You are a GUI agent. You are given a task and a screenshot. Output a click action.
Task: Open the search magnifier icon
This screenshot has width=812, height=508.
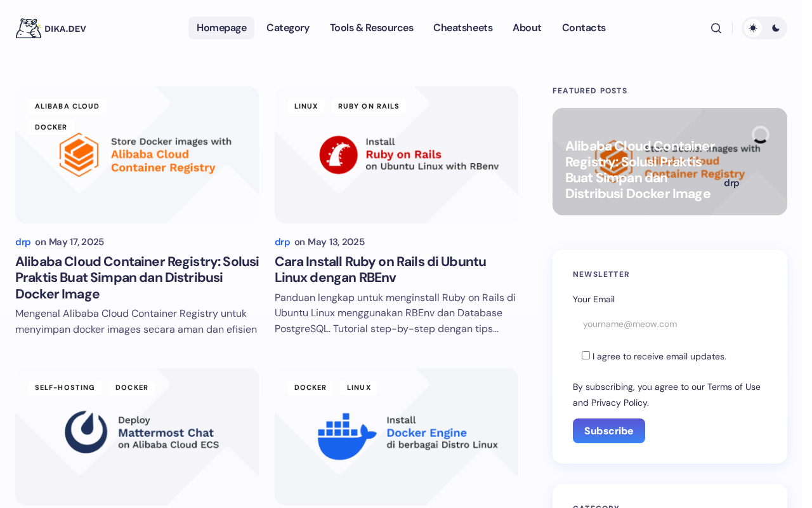716,28
